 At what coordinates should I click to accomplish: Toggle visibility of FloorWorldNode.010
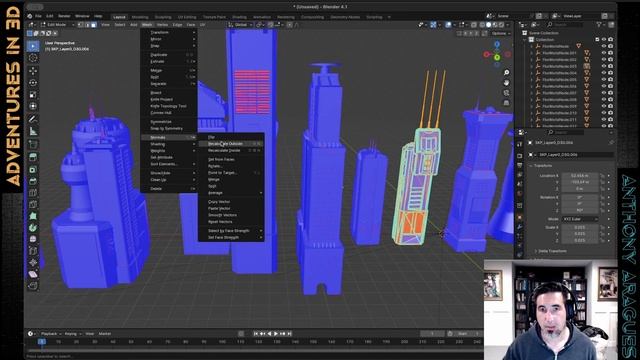tap(604, 113)
